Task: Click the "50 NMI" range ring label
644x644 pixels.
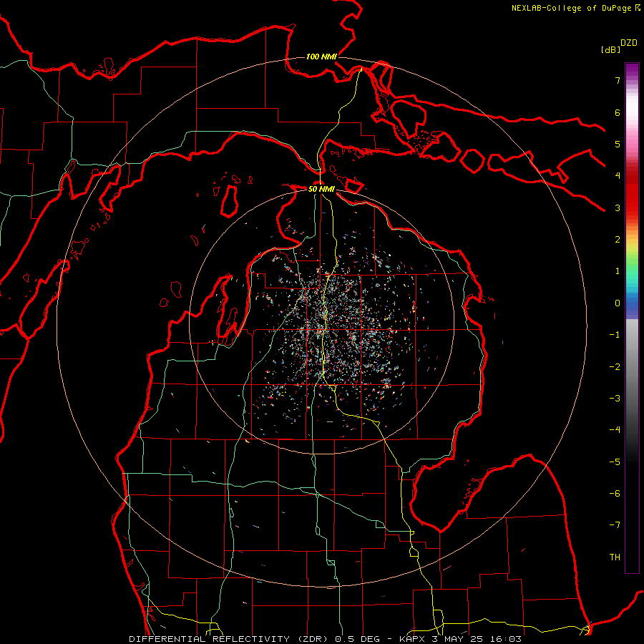Action: 321,189
